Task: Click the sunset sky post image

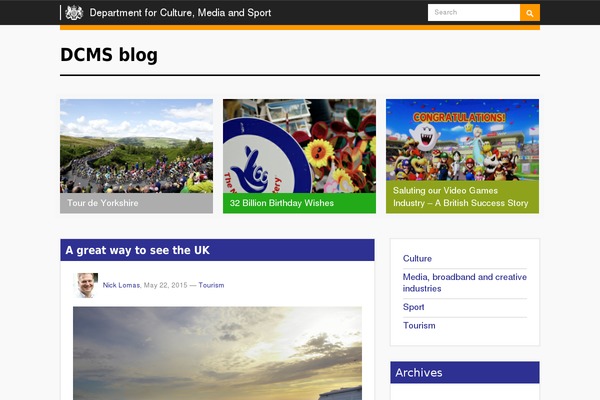Action: click(x=217, y=353)
